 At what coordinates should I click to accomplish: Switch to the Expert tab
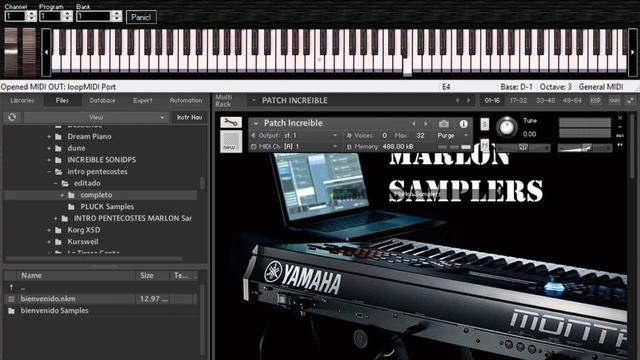tap(142, 100)
